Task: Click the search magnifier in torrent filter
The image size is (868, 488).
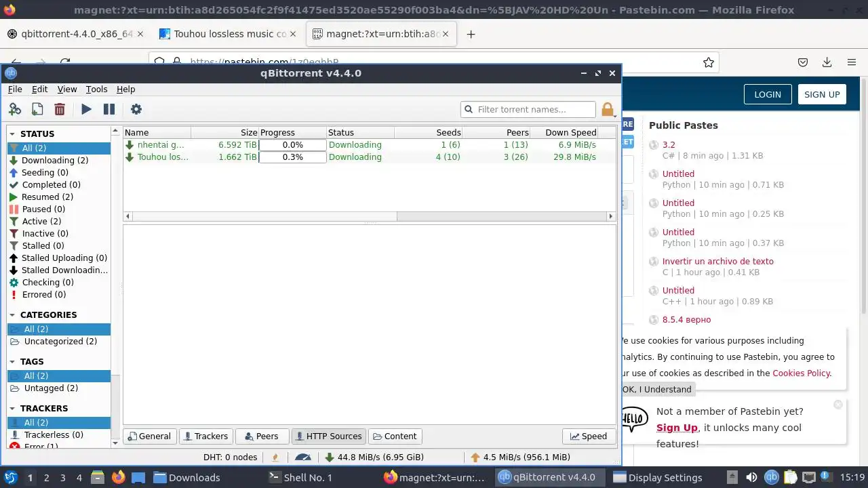Action: pos(469,109)
